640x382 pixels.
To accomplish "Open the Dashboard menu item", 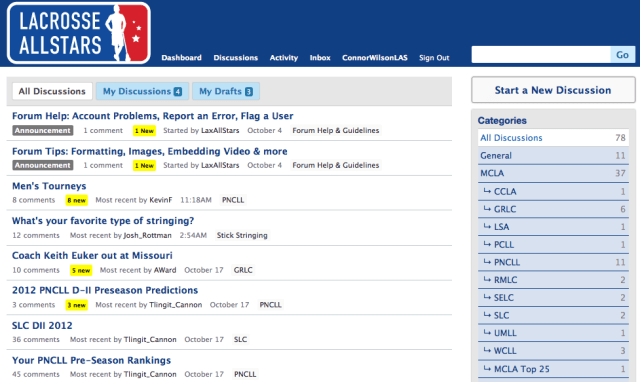I will click(181, 58).
